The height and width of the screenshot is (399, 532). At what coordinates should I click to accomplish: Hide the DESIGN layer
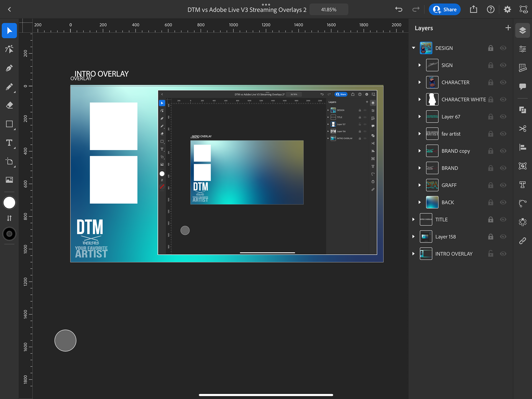pyautogui.click(x=503, y=48)
